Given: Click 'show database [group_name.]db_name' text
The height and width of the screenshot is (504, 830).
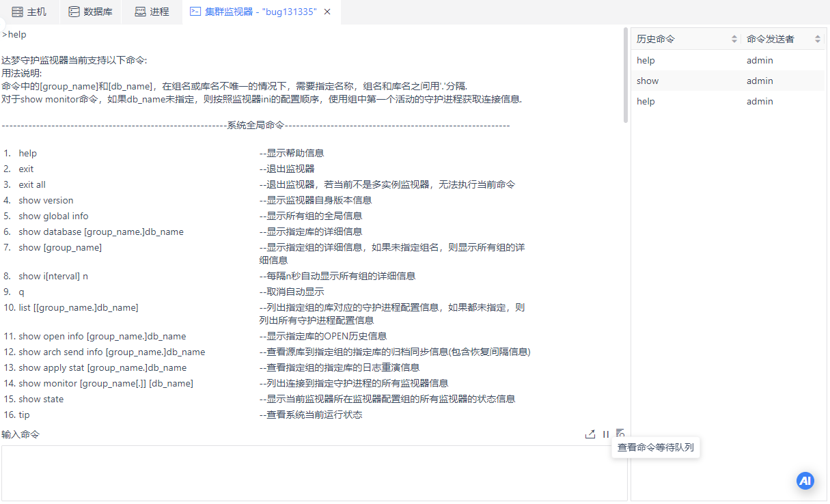Looking at the screenshot, I should click(101, 232).
